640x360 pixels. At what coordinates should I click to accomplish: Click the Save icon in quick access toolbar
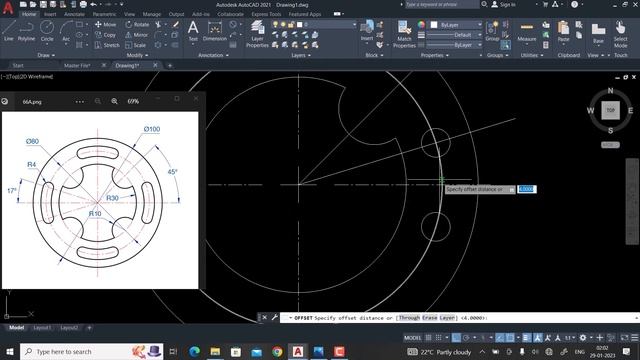pyautogui.click(x=43, y=4)
